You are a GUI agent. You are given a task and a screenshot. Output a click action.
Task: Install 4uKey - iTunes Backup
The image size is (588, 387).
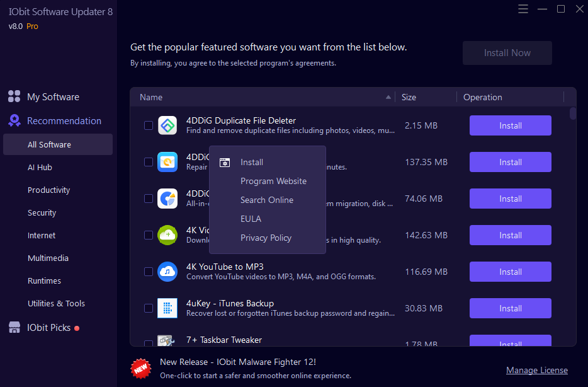click(511, 308)
